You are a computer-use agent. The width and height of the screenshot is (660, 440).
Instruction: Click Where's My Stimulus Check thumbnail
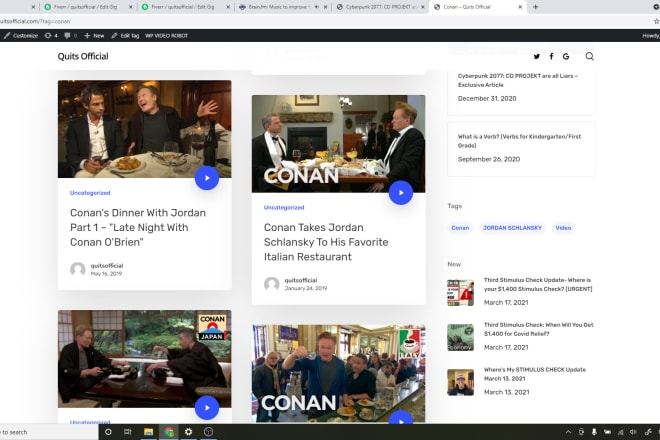460,382
